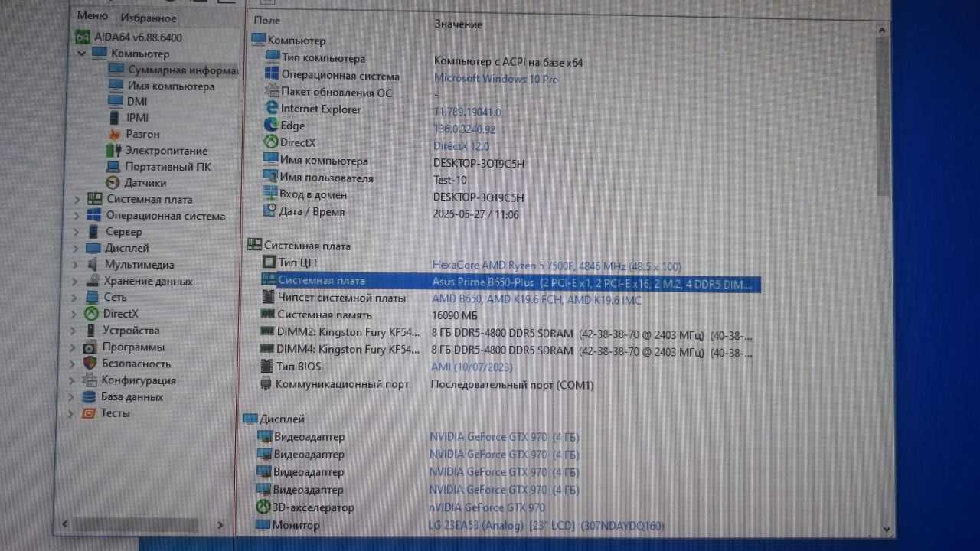Click the scroll-up arrow of right panel

(884, 29)
